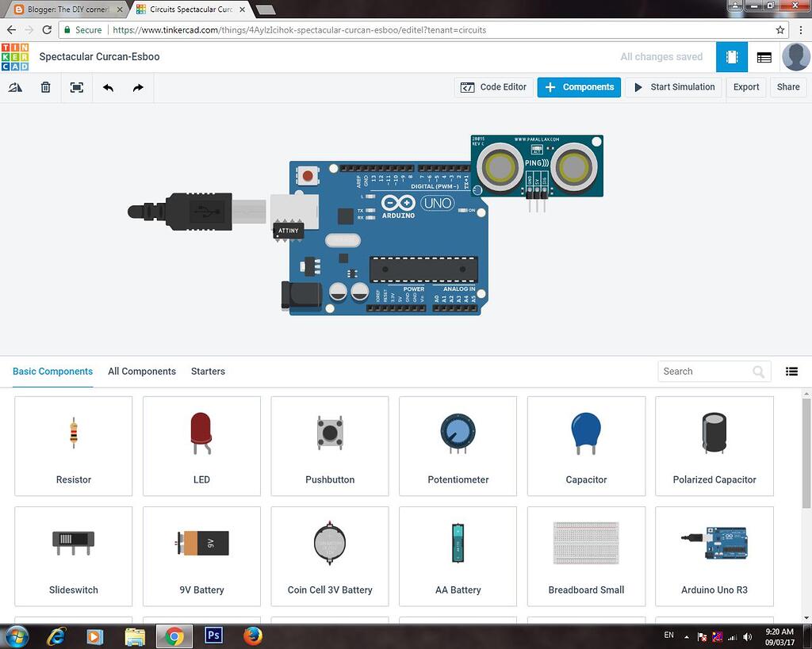Open the Code Editor
Viewport: 812px width, 649px height.
pos(493,87)
